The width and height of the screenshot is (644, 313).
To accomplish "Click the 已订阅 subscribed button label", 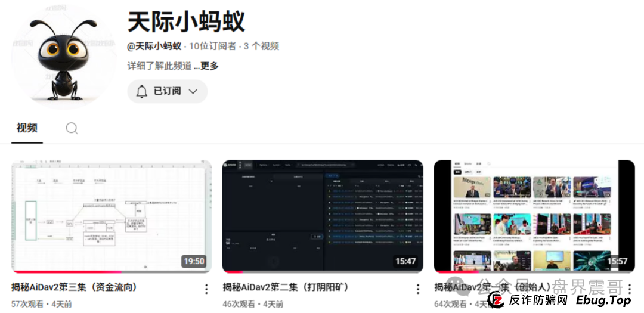I will 167,91.
